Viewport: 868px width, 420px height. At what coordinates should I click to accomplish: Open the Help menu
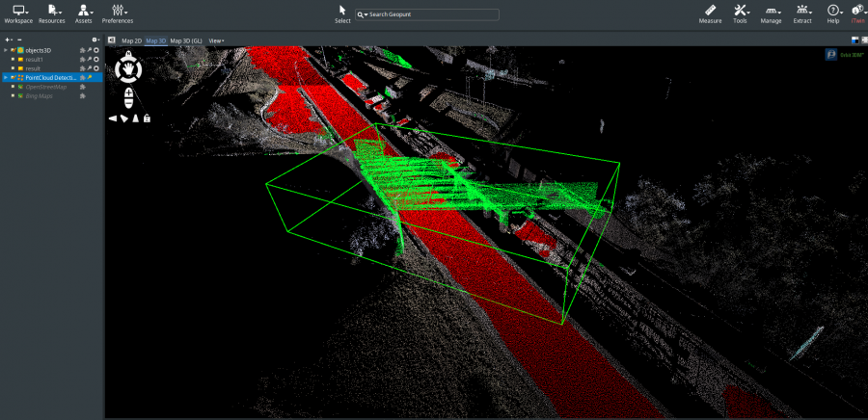tap(833, 11)
